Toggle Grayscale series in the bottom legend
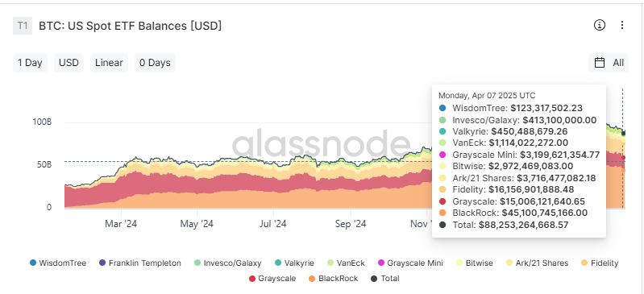Image resolution: width=644 pixels, height=294 pixels. (272, 279)
